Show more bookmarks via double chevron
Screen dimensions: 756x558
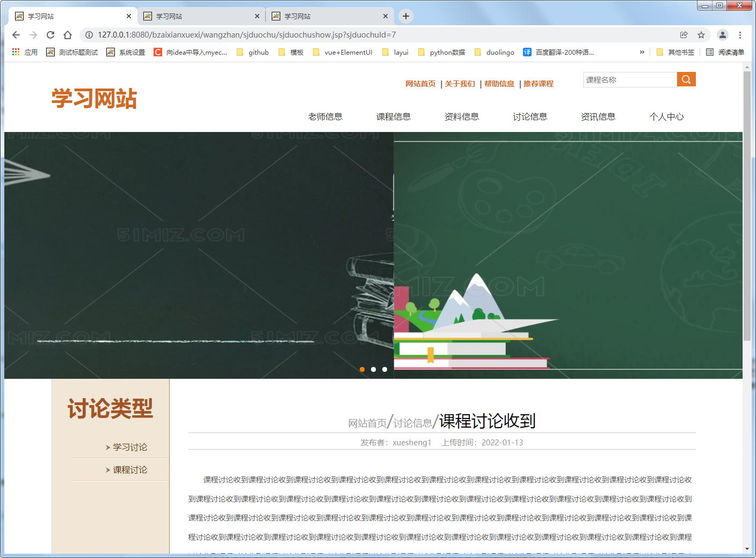click(x=642, y=52)
